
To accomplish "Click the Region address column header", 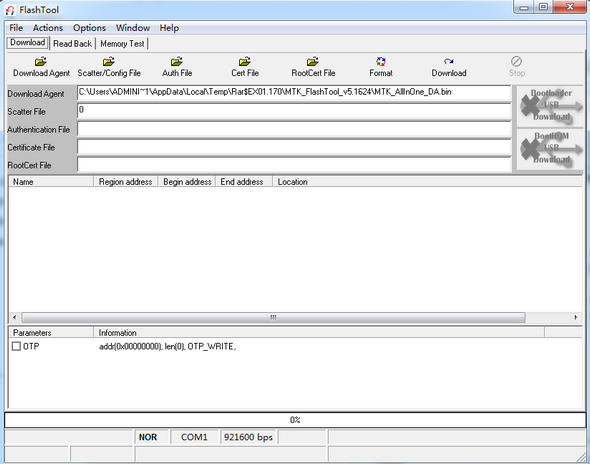I will point(125,182).
